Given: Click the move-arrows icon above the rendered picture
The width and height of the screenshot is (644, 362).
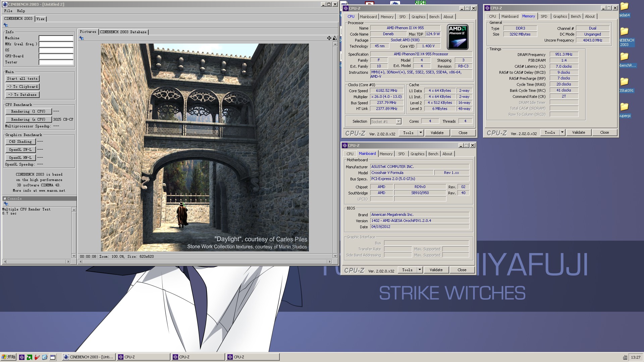Looking at the screenshot, I should point(329,38).
